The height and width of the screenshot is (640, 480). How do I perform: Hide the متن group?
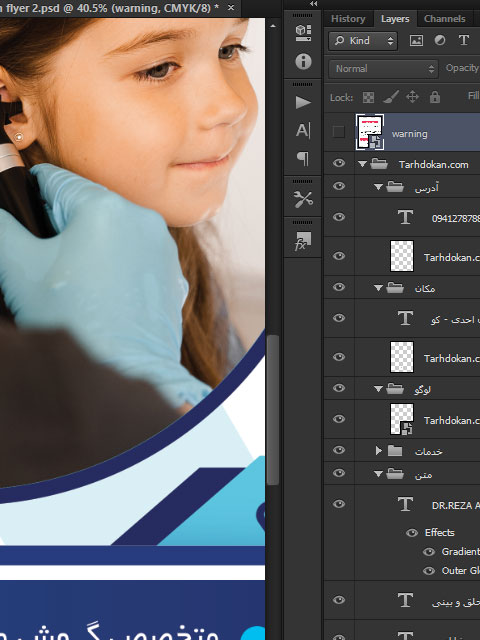click(339, 473)
